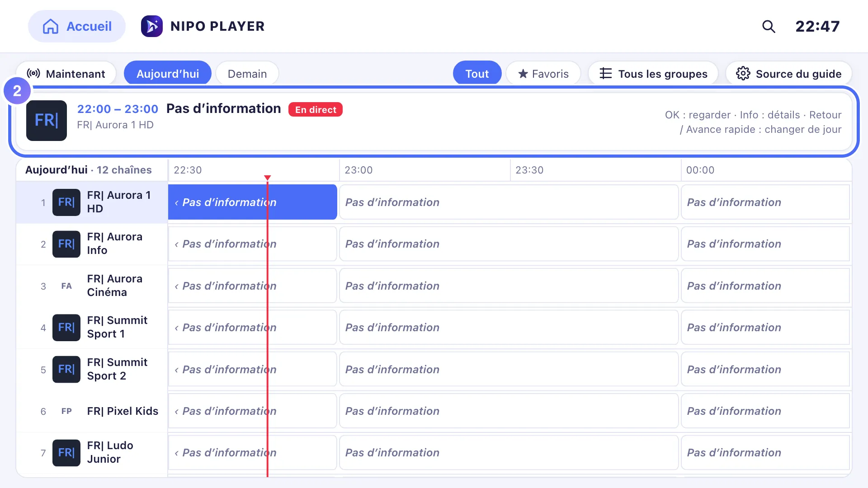Select the Aujourd'hui tab
The width and height of the screenshot is (868, 488).
pos(168,74)
